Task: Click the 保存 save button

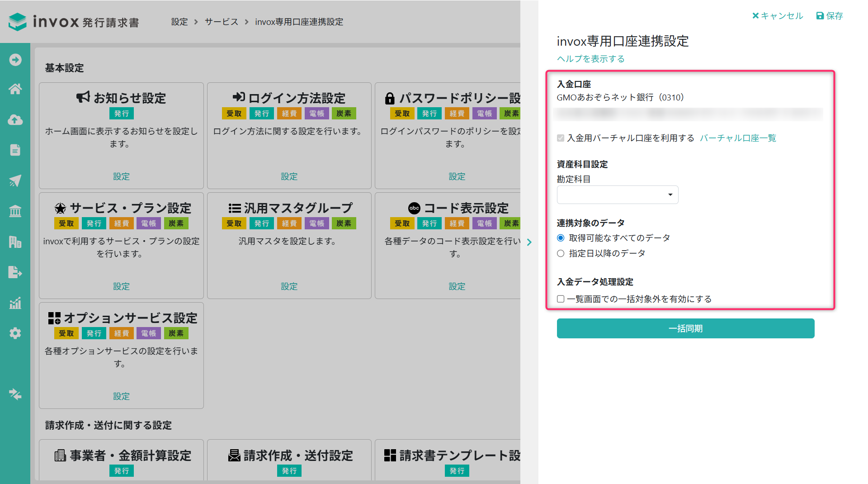Action: coord(830,16)
